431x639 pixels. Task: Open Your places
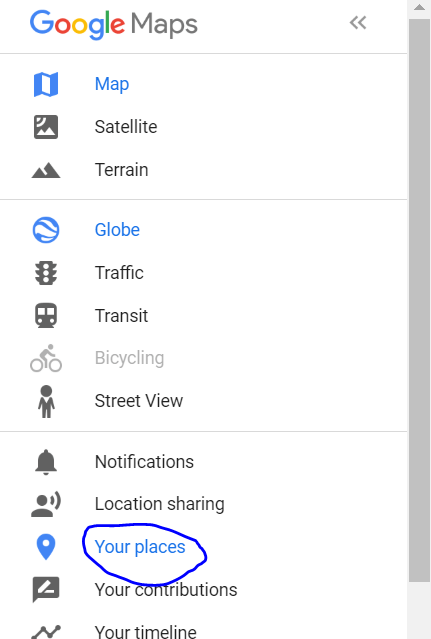140,547
